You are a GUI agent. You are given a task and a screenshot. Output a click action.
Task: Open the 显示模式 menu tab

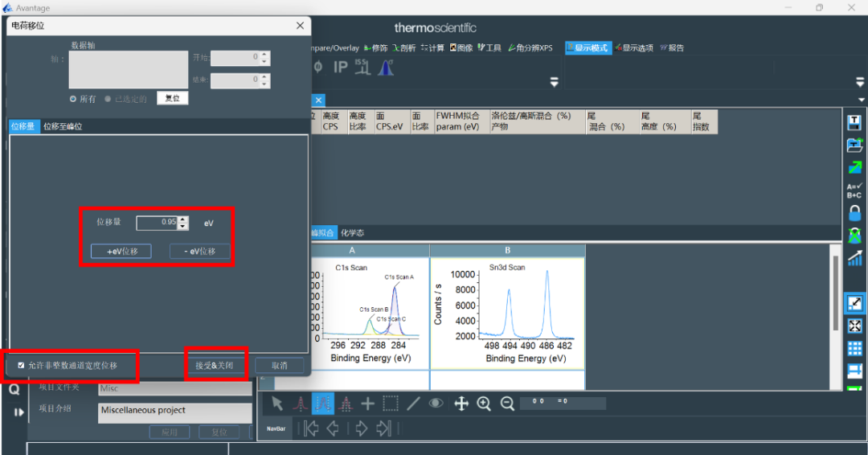(x=588, y=48)
